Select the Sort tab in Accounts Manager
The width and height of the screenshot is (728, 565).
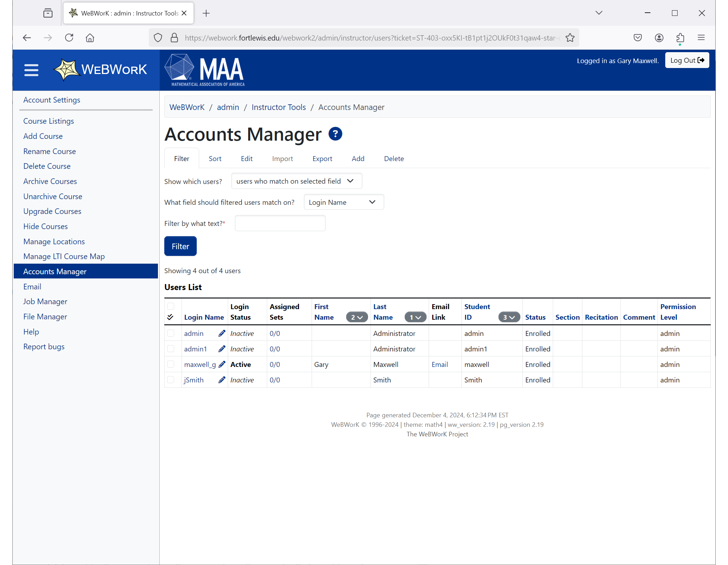click(214, 158)
